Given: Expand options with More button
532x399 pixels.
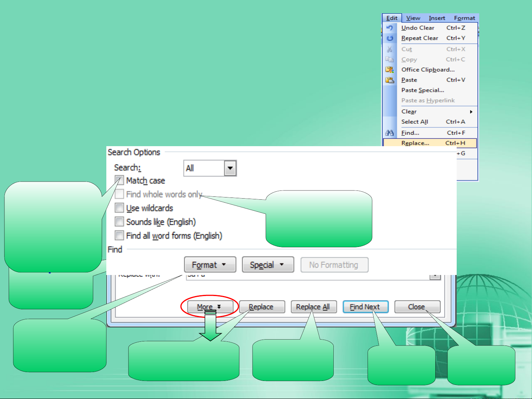Looking at the screenshot, I should click(x=210, y=307).
